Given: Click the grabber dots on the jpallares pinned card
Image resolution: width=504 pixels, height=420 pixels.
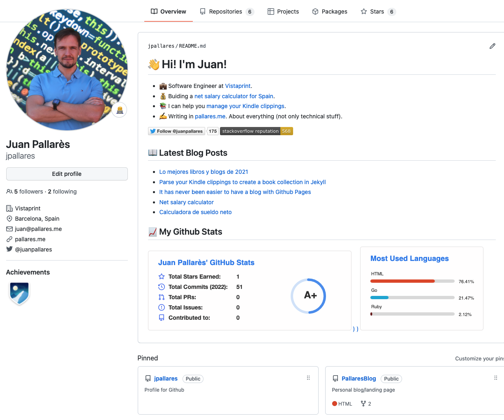Looking at the screenshot, I should (308, 378).
